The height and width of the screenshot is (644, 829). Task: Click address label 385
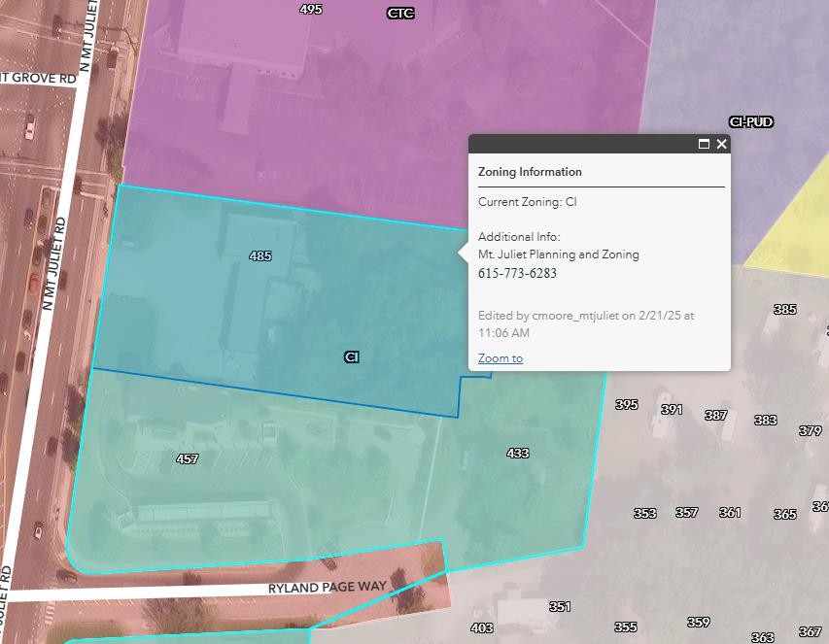784,310
